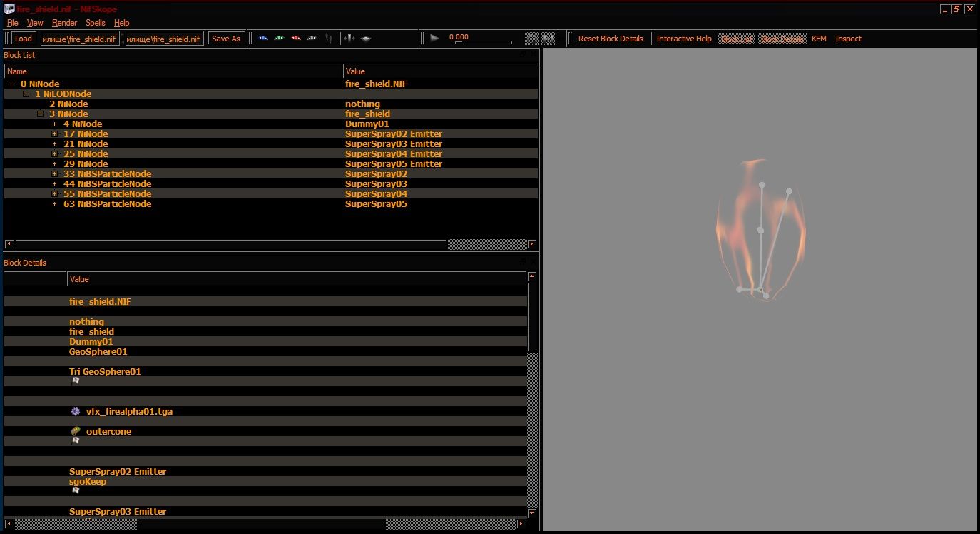Click the fire shield model in viewport
The width and height of the screenshot is (980, 534).
pyautogui.click(x=761, y=230)
